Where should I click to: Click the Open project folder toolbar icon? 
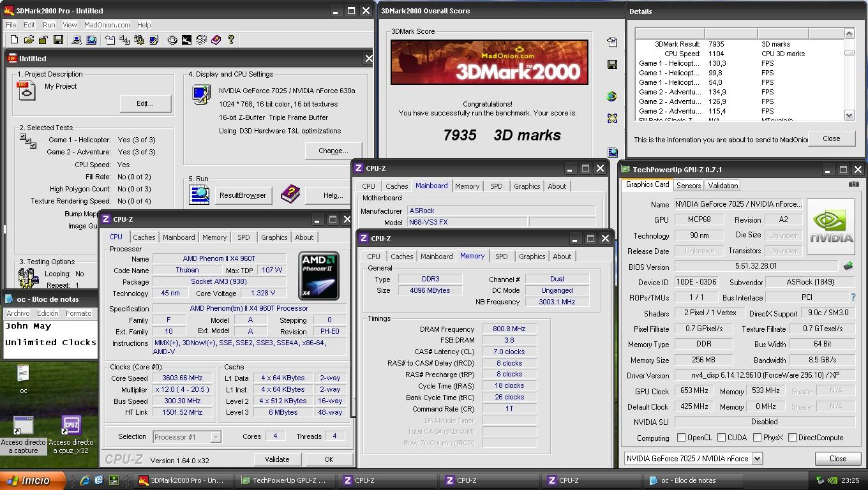pyautogui.click(x=29, y=40)
